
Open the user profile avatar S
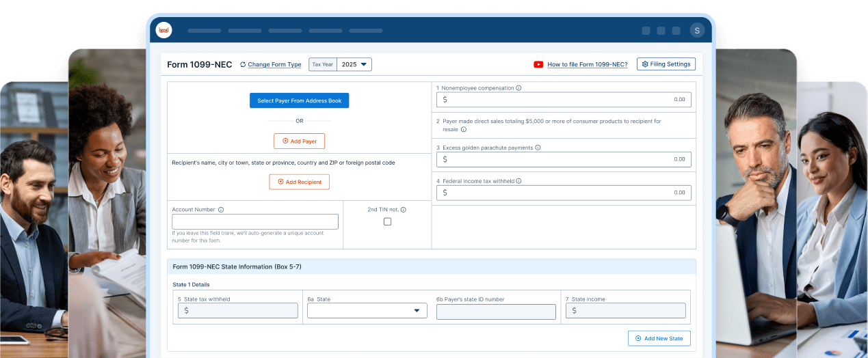pos(697,30)
